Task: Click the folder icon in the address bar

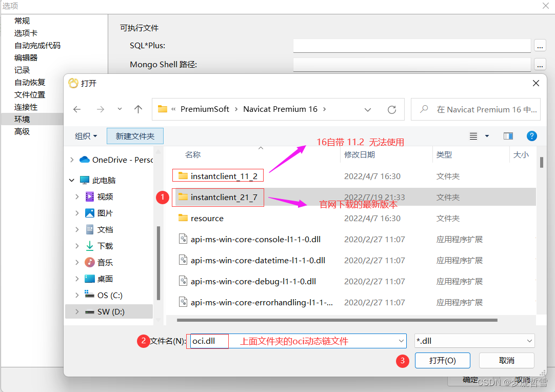Action: [162, 109]
